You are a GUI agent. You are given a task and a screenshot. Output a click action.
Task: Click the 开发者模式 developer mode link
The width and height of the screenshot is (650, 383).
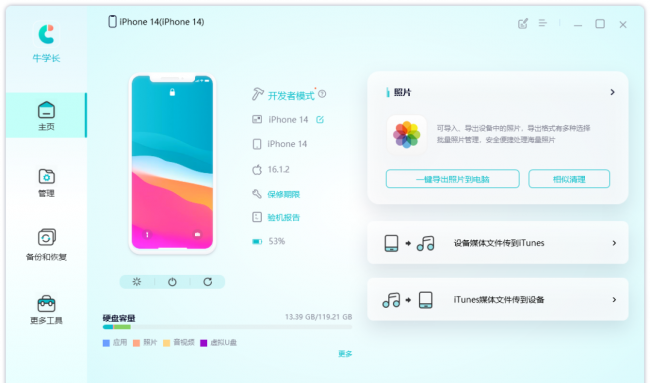tap(291, 96)
